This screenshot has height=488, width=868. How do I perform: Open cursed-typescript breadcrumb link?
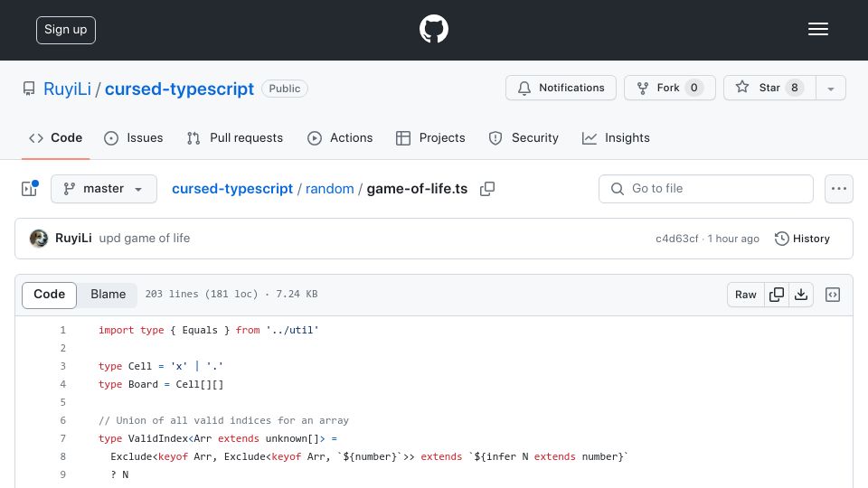(x=232, y=189)
